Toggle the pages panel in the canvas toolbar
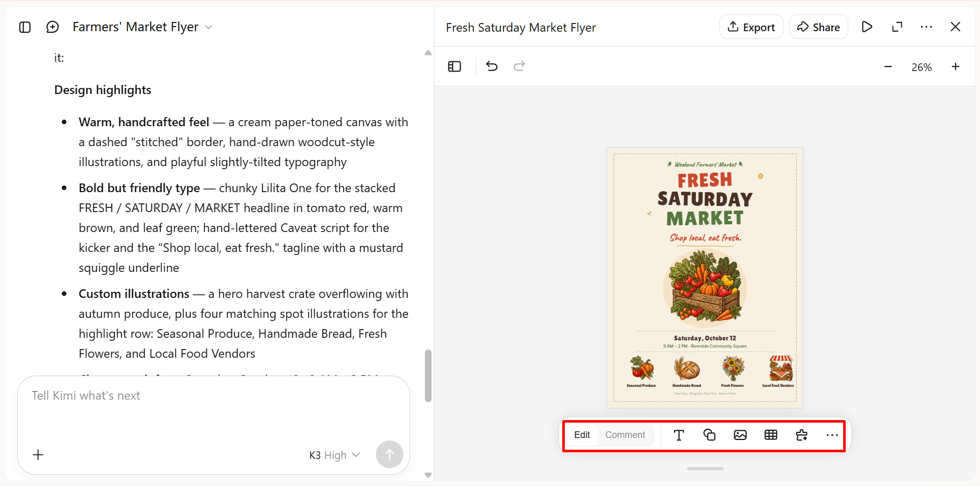 pyautogui.click(x=455, y=66)
